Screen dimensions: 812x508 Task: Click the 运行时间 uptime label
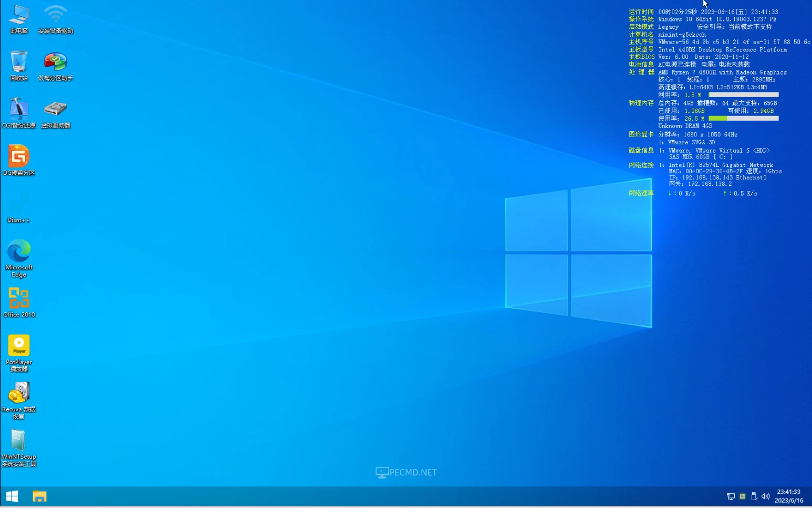click(x=641, y=12)
